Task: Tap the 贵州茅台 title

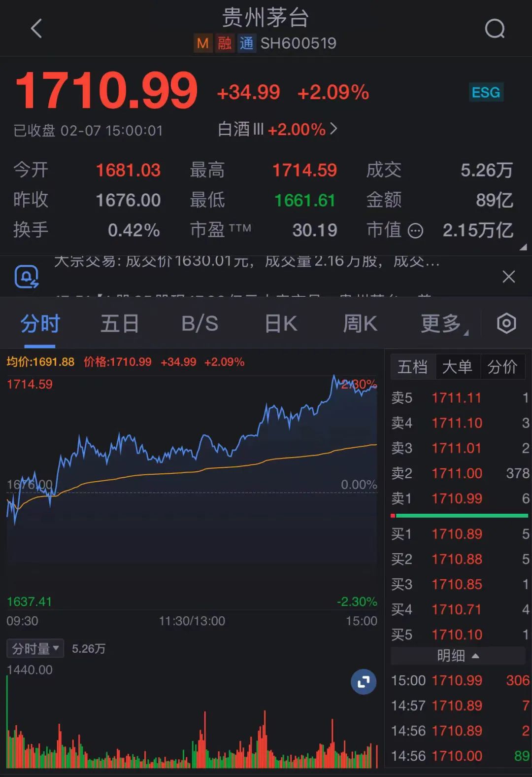Action: (266, 18)
